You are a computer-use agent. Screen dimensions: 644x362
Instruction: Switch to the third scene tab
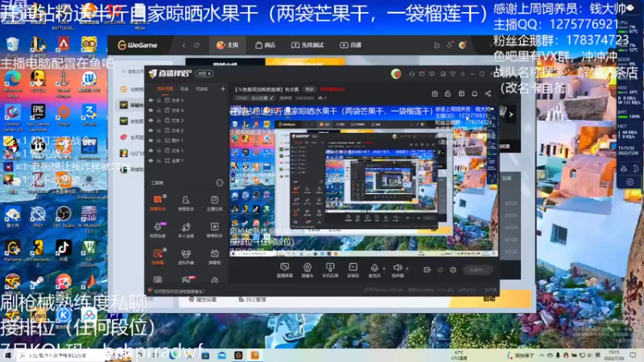(202, 88)
